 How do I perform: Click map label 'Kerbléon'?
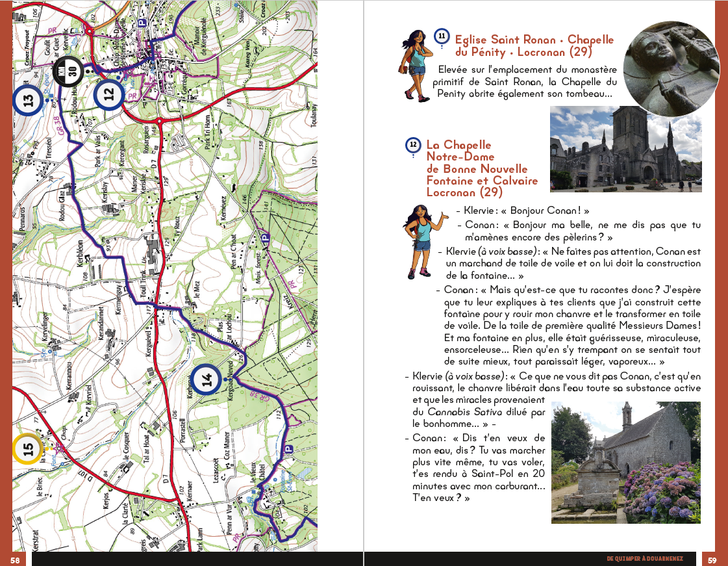pos(80,253)
